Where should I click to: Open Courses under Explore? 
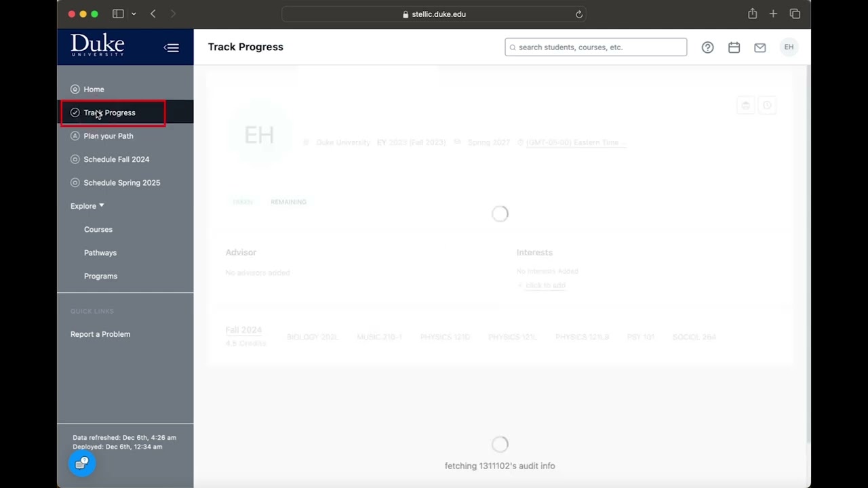click(x=98, y=230)
